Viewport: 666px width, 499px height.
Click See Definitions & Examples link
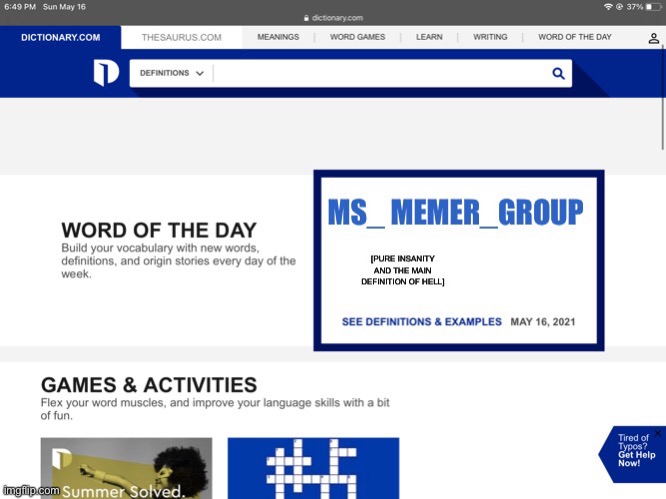point(422,322)
